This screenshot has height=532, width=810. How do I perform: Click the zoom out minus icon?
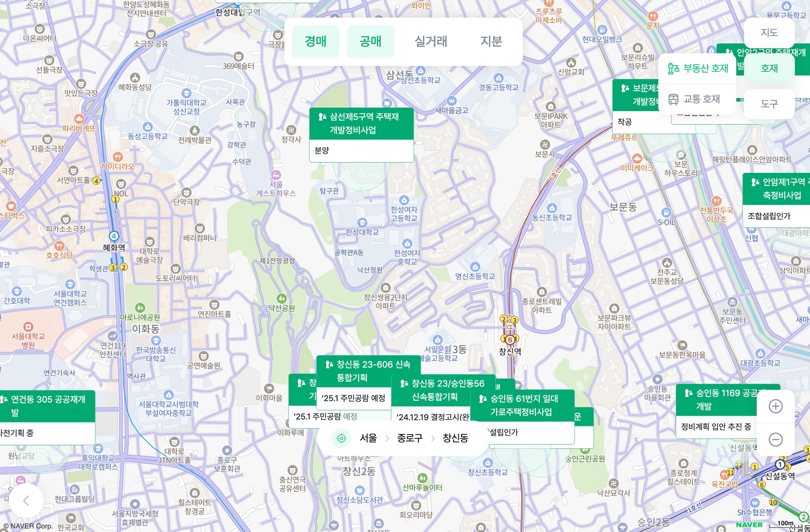pyautogui.click(x=775, y=439)
